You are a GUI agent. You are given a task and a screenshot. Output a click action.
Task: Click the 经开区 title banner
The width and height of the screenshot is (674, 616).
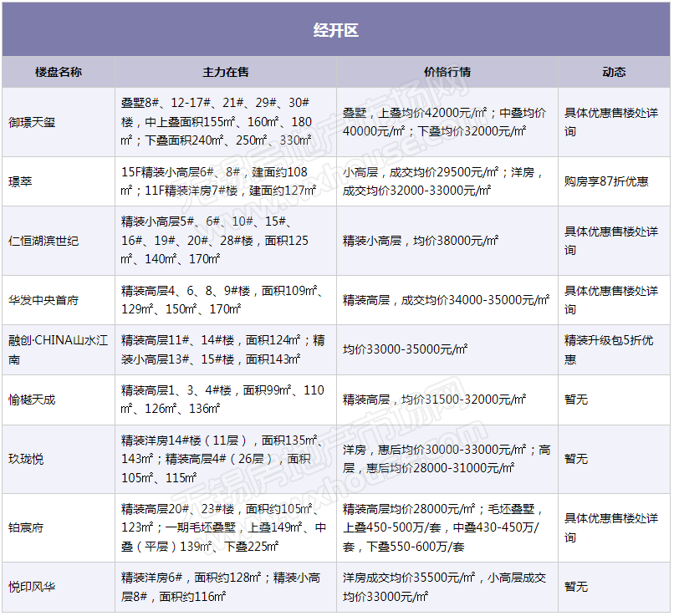(x=336, y=31)
